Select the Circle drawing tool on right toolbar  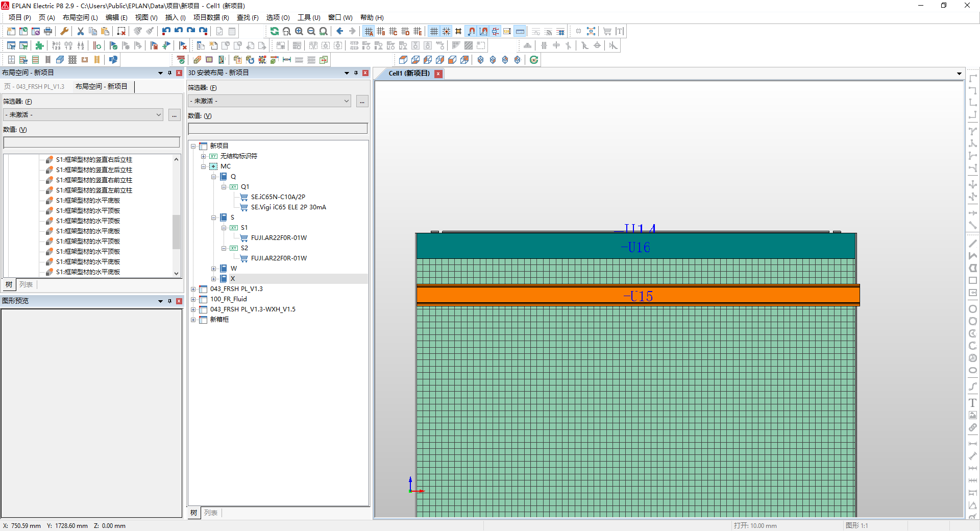973,309
